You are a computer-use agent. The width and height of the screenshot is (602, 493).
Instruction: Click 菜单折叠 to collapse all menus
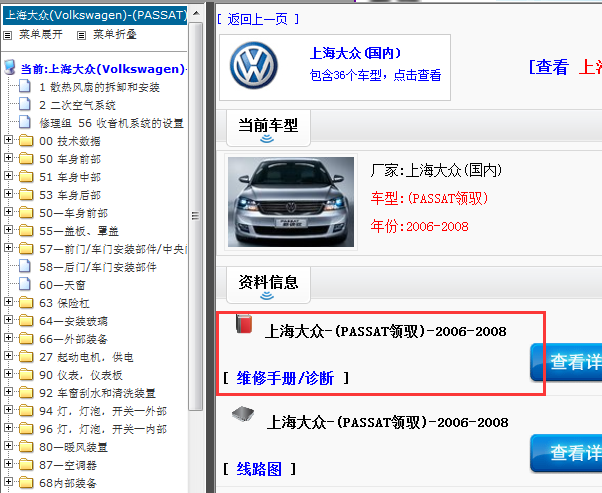115,35
